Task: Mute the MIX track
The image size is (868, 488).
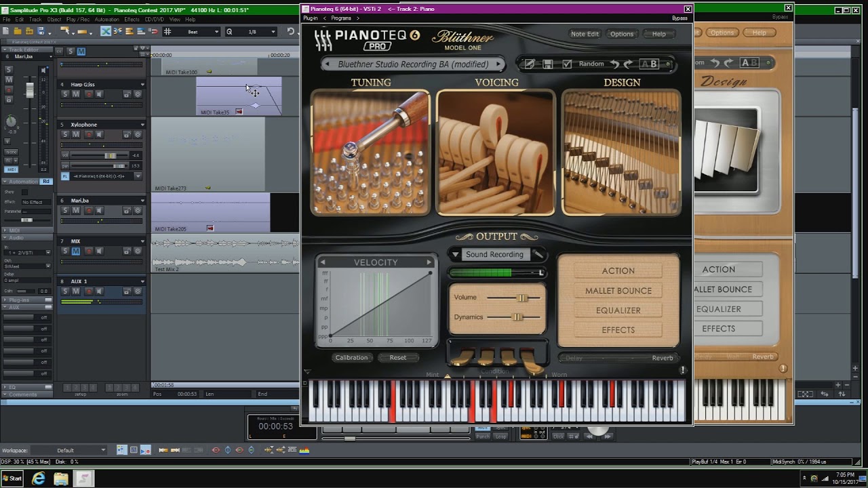Action: 75,251
